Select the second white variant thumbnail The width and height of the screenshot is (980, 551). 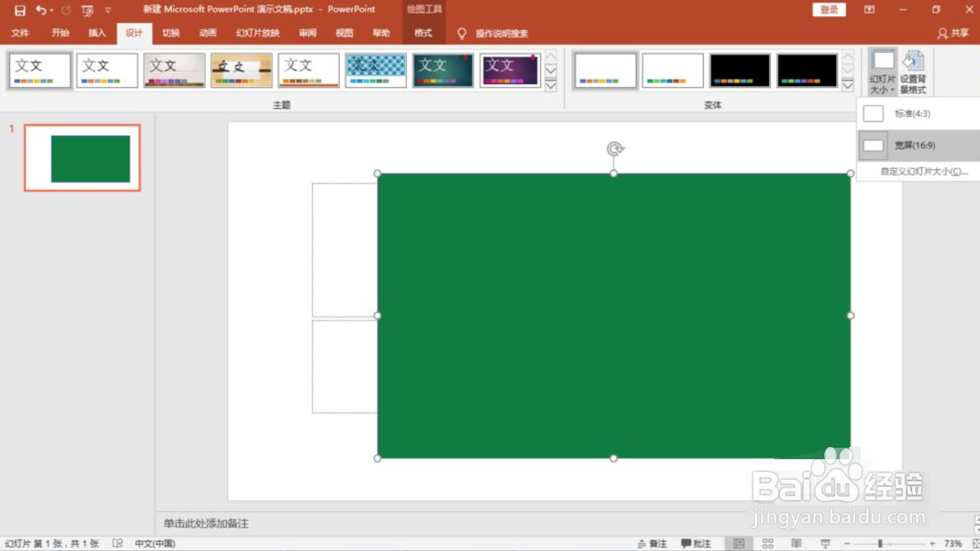pos(673,70)
